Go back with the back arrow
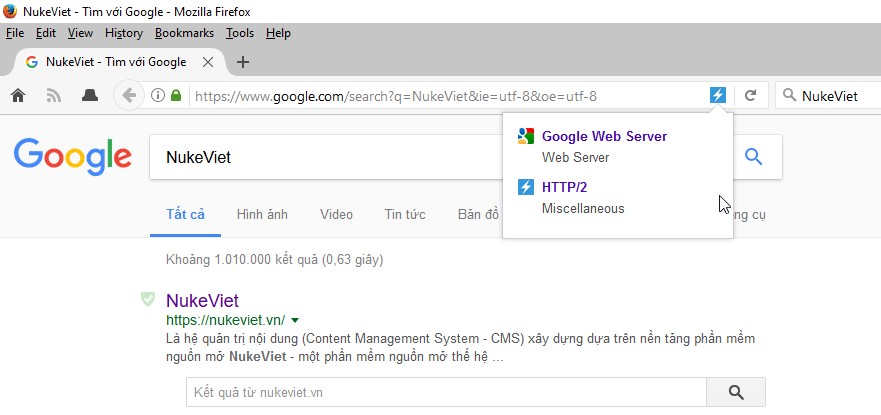881x415 pixels. [x=129, y=96]
